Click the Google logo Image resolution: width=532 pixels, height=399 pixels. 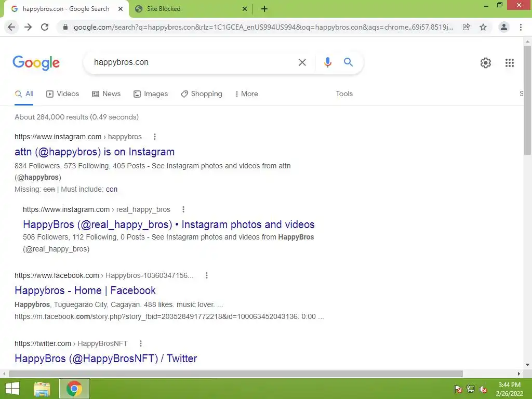(36, 63)
